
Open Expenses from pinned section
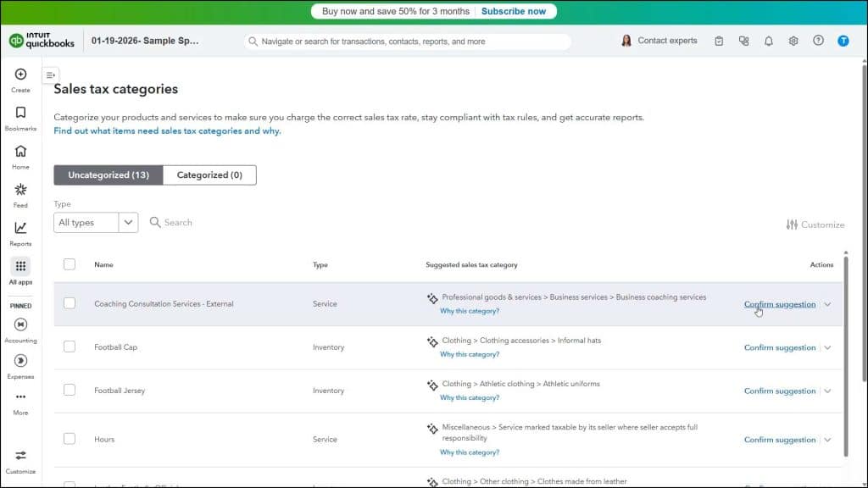coord(19,360)
